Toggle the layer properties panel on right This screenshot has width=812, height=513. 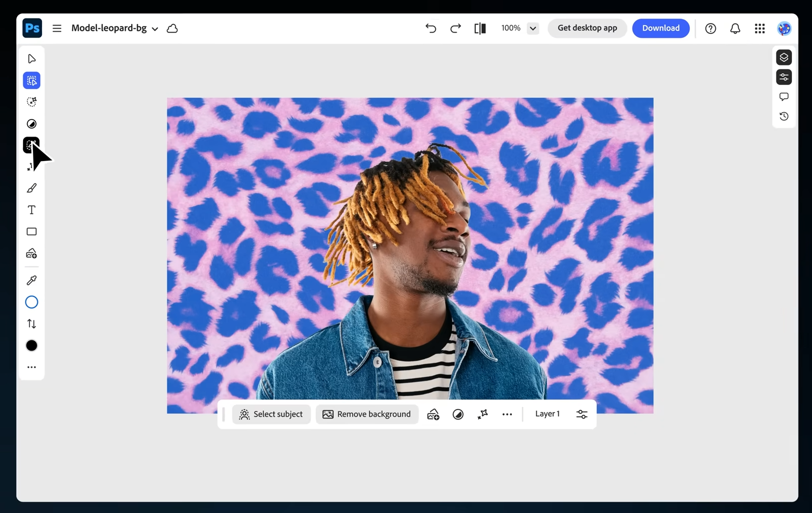pyautogui.click(x=783, y=77)
